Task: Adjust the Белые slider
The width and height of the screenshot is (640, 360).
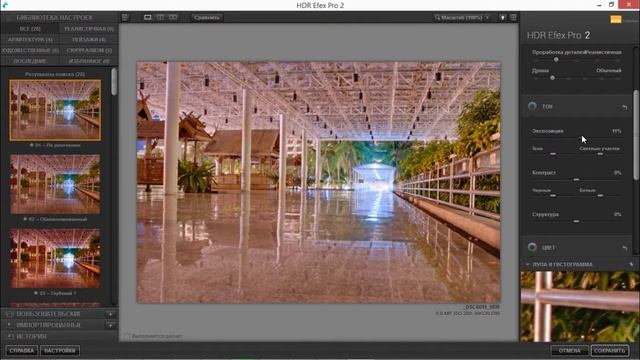Action: (x=600, y=196)
